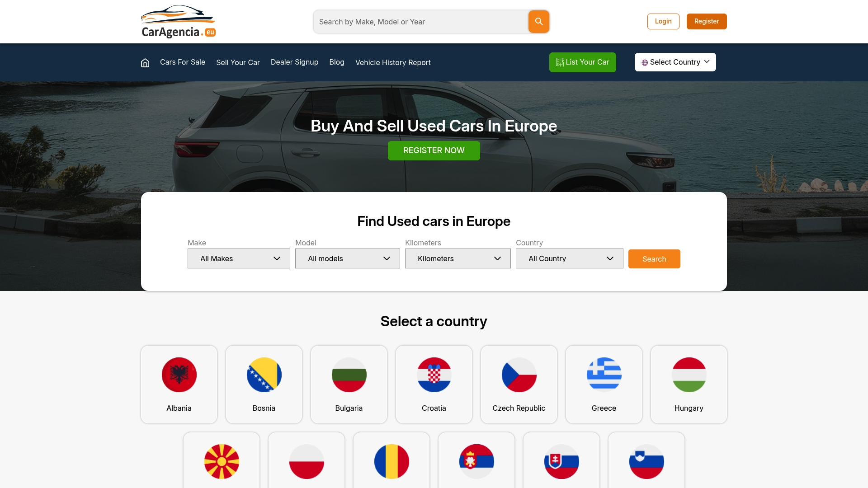Go to home via house icon
The width and height of the screenshot is (868, 488).
click(x=145, y=63)
